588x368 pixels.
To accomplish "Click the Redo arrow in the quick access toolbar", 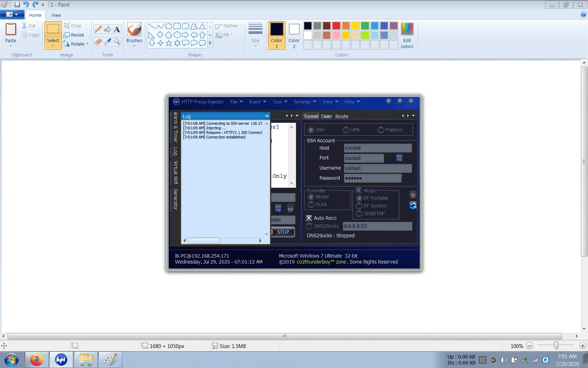I will 35,5.
